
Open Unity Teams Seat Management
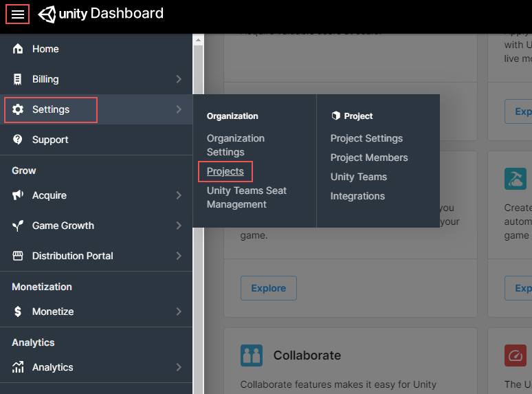[247, 197]
